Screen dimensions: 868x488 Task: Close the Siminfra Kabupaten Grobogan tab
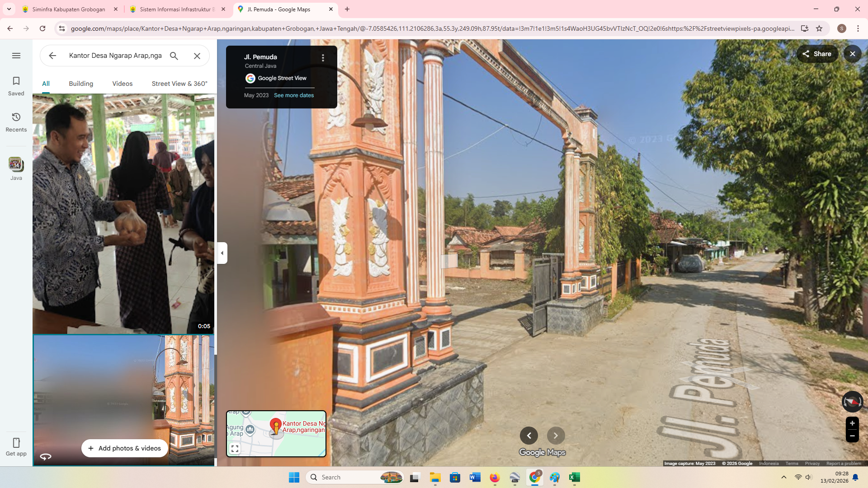[x=116, y=9]
